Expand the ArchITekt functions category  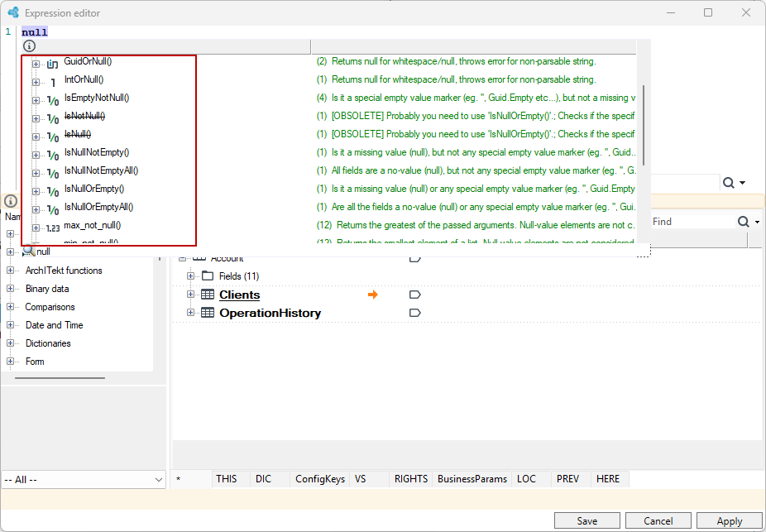coord(10,271)
